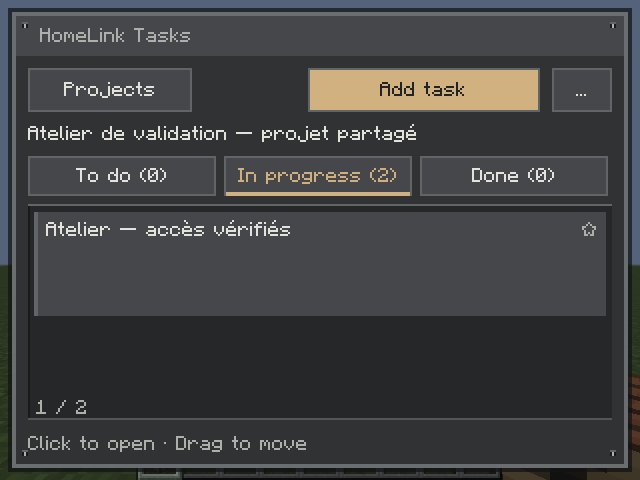Open the Projects list
The image size is (640, 480).
(x=110, y=90)
